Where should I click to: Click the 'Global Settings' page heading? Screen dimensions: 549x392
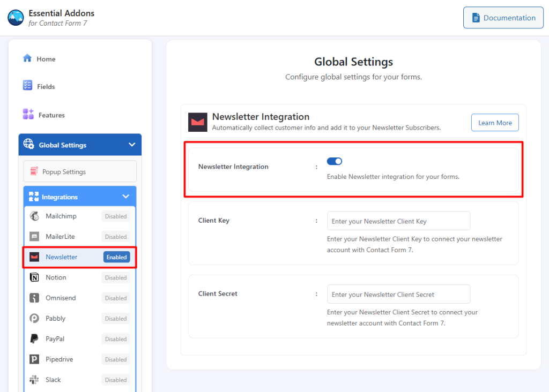354,62
